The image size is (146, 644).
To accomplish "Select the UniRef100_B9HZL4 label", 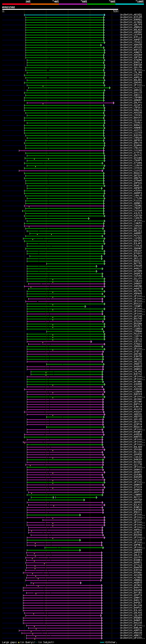I will coord(131,63).
